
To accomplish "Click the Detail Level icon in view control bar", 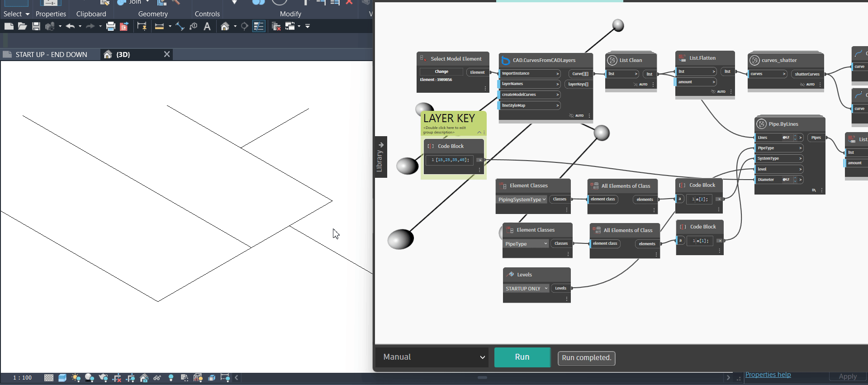I will point(49,378).
